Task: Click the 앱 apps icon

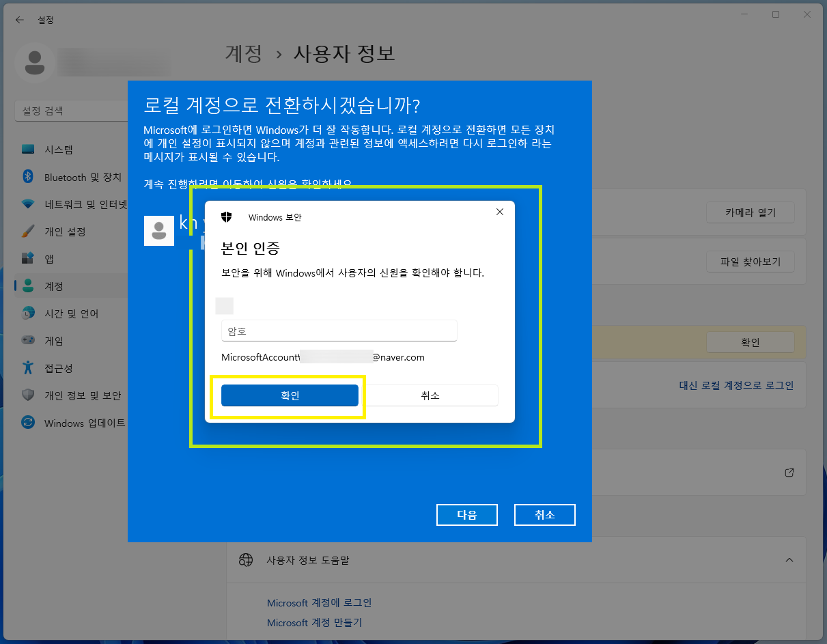Action: coord(28,259)
